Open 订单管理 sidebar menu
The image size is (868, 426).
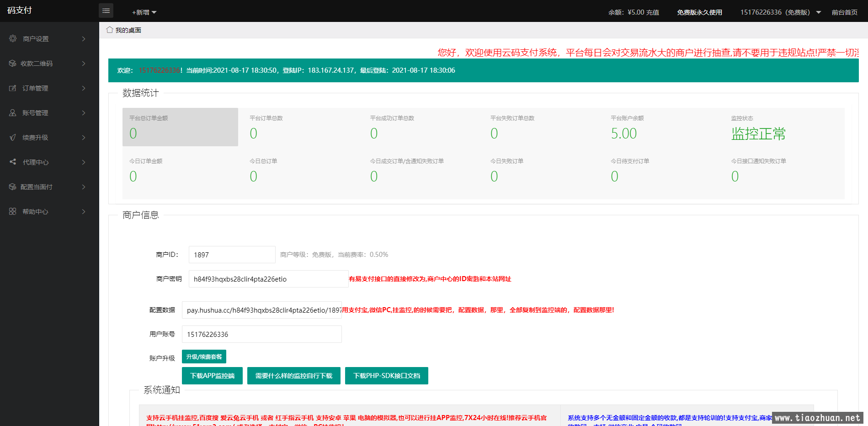49,88
